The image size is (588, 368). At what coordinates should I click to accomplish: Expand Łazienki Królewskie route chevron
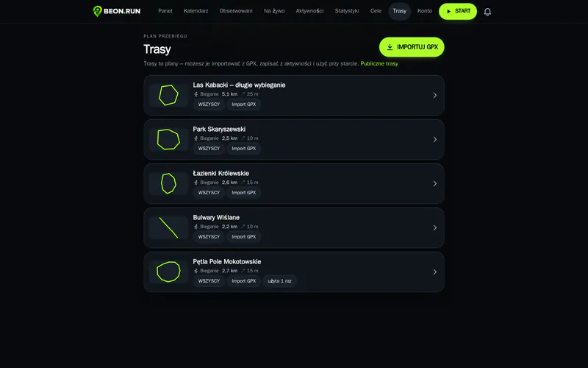(434, 183)
